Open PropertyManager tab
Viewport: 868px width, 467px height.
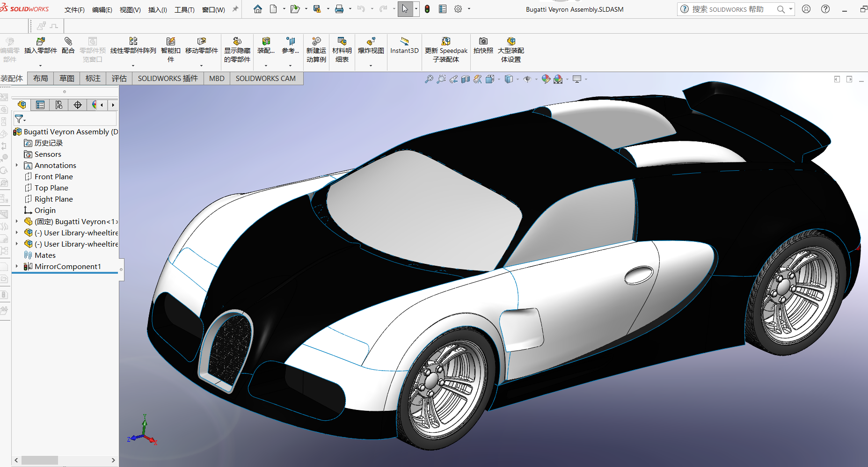(40, 105)
